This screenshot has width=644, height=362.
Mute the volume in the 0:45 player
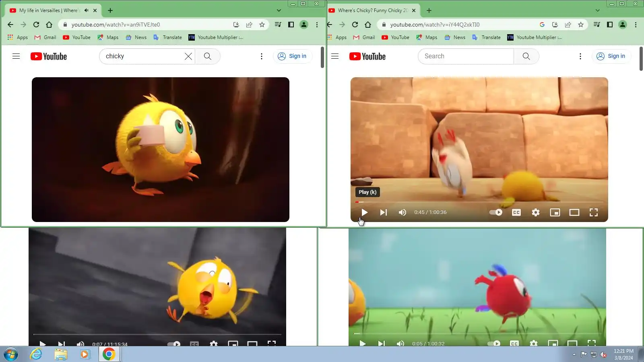[402, 212]
